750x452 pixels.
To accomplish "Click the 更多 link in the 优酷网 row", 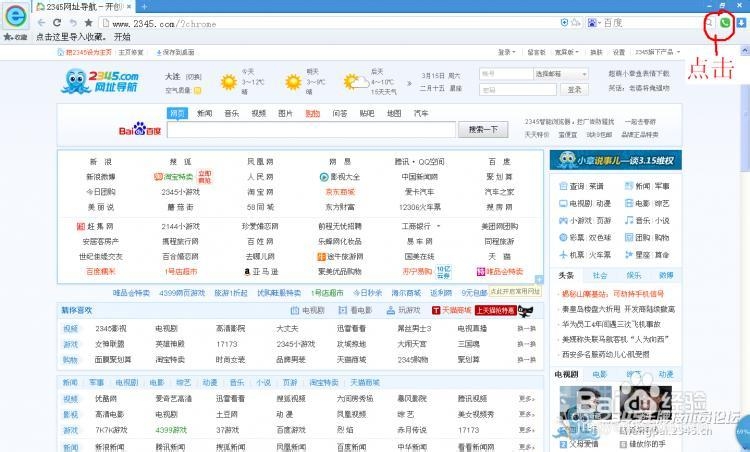I will (x=526, y=398).
